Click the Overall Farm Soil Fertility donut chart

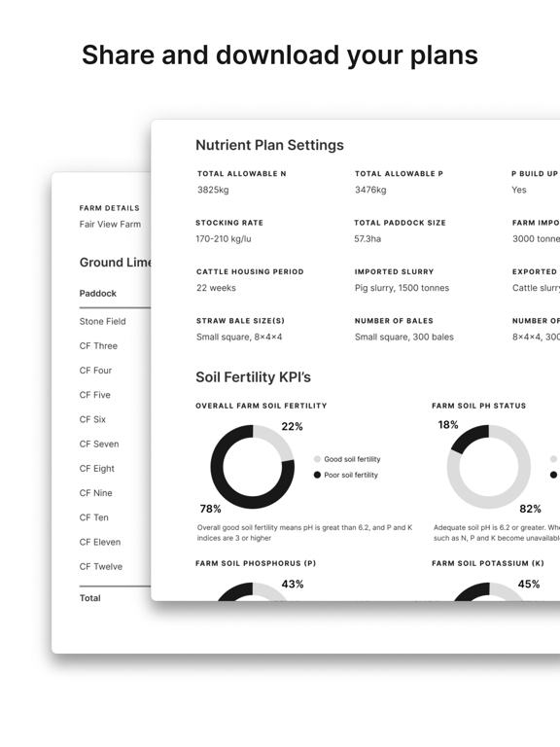point(253,467)
